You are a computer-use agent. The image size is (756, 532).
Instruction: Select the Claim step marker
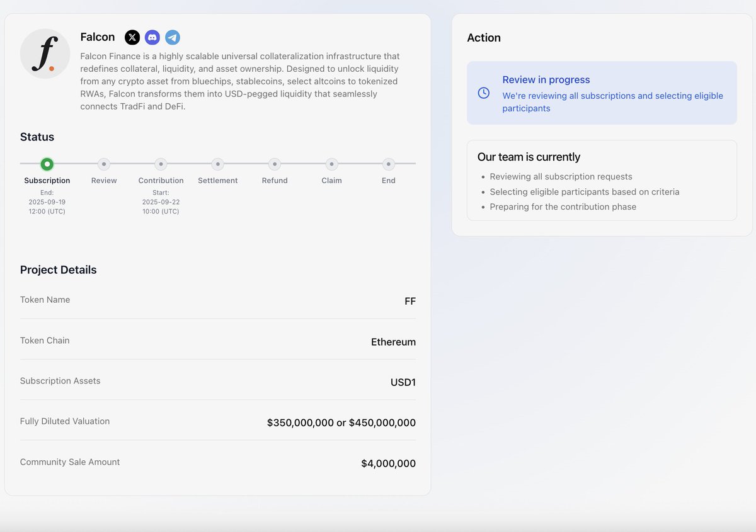332,164
